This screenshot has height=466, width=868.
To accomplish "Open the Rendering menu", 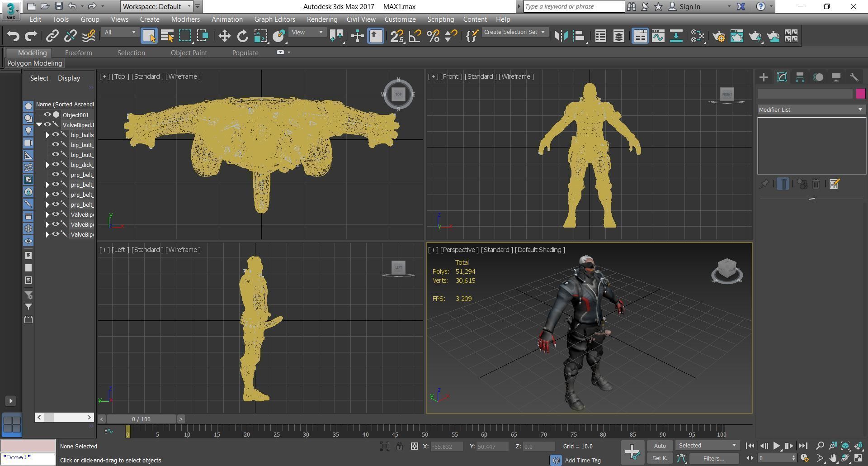I will [322, 19].
